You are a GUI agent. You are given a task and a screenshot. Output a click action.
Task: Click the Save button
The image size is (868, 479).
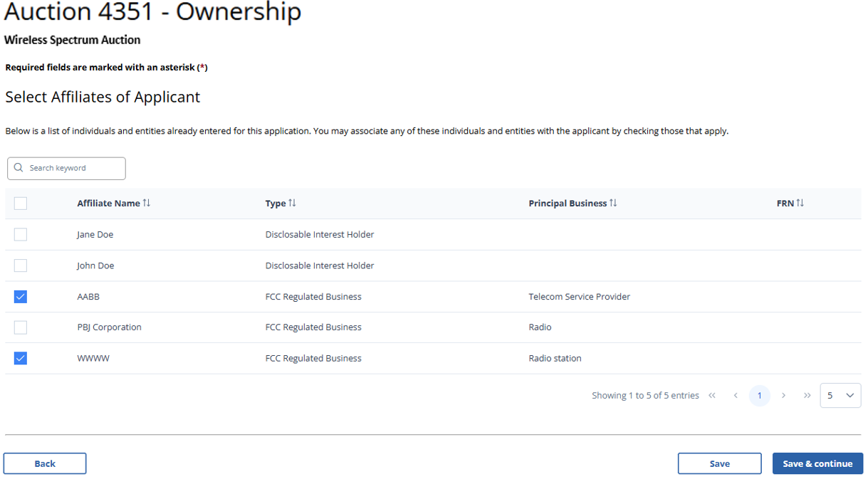point(719,463)
